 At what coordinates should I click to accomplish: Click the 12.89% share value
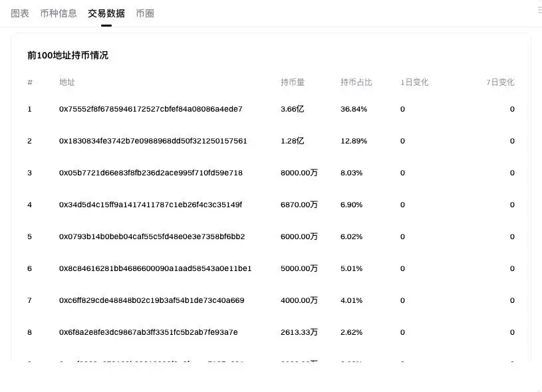click(354, 141)
